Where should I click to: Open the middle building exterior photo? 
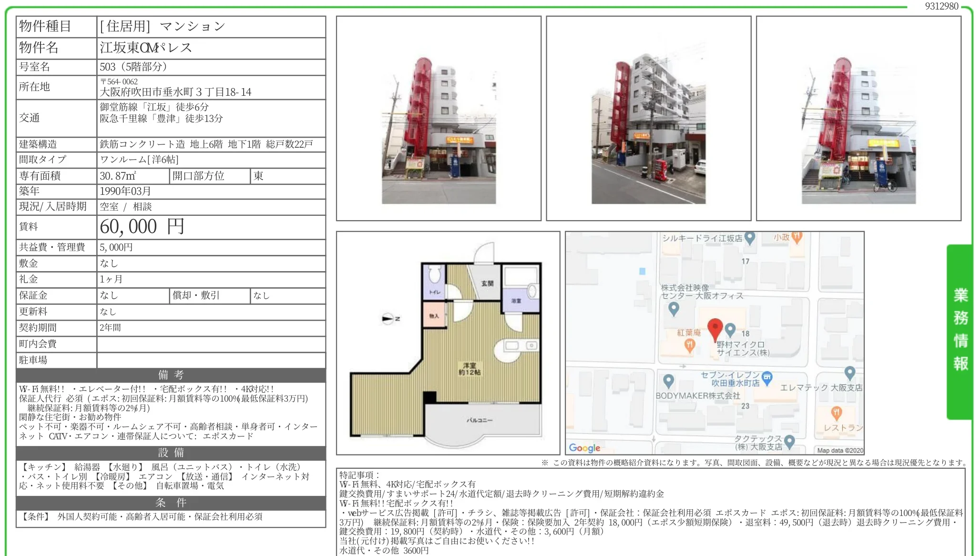point(648,130)
